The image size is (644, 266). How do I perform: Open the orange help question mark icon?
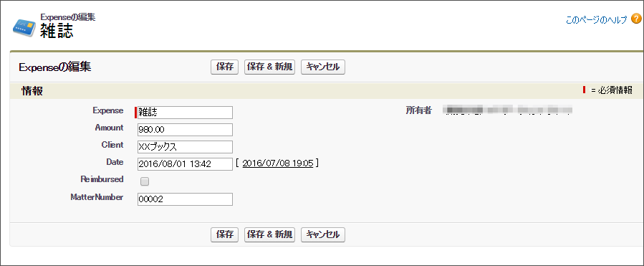click(636, 19)
